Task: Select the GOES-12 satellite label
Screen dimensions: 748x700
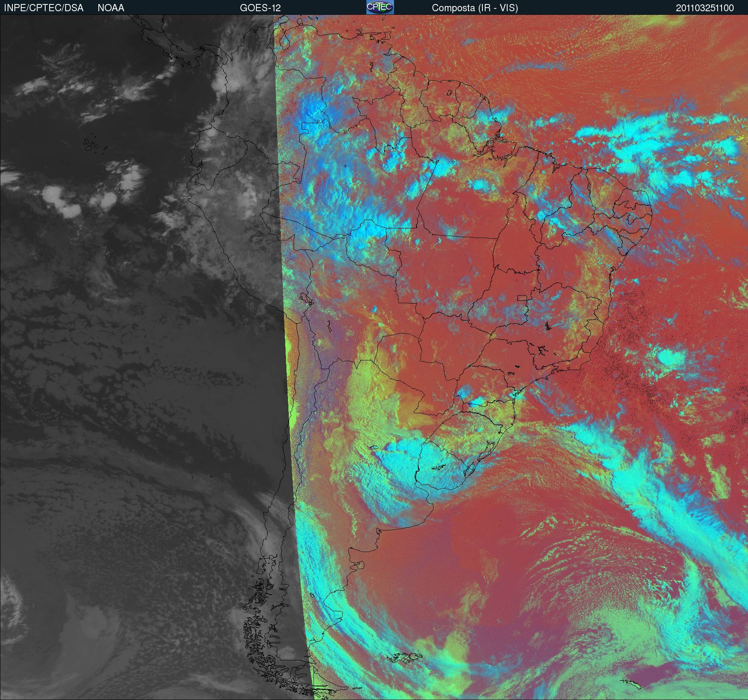Action: [x=260, y=8]
